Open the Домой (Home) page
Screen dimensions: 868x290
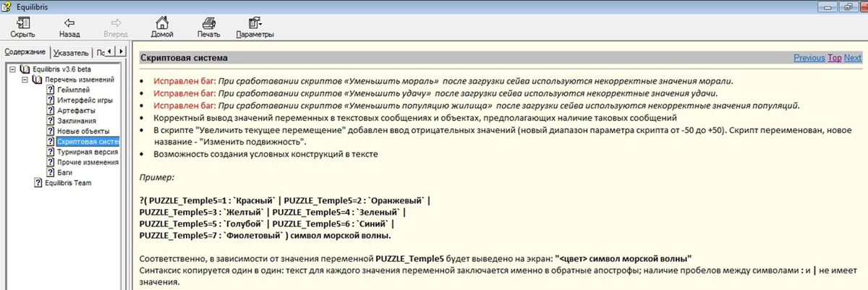(x=162, y=27)
